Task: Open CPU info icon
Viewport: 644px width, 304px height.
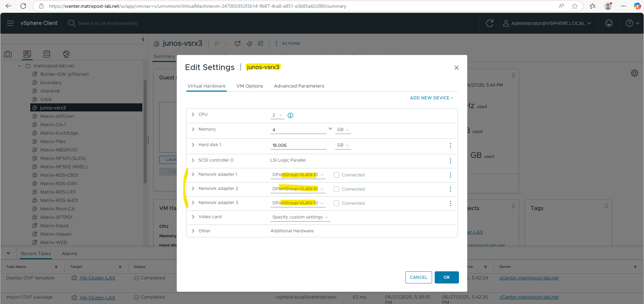Action: (290, 115)
